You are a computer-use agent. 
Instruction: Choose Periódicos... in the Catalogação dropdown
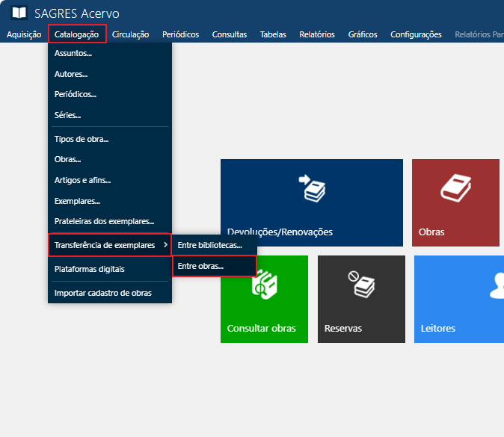[110, 94]
